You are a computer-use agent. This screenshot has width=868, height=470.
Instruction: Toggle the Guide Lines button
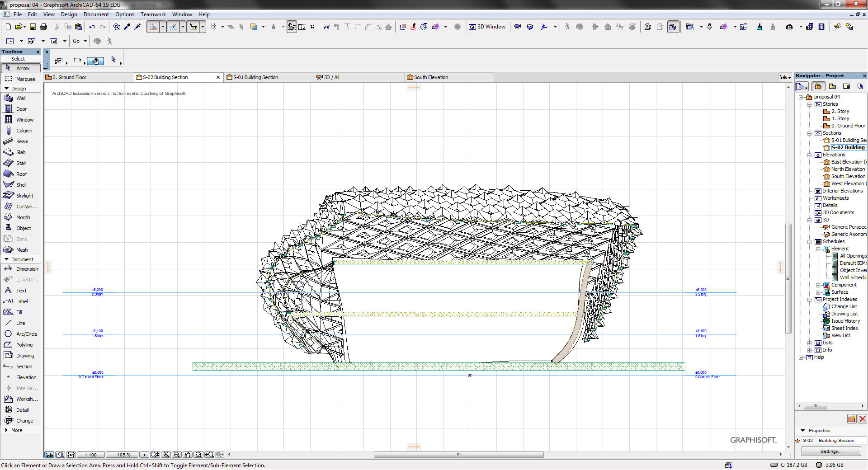[x=153, y=27]
